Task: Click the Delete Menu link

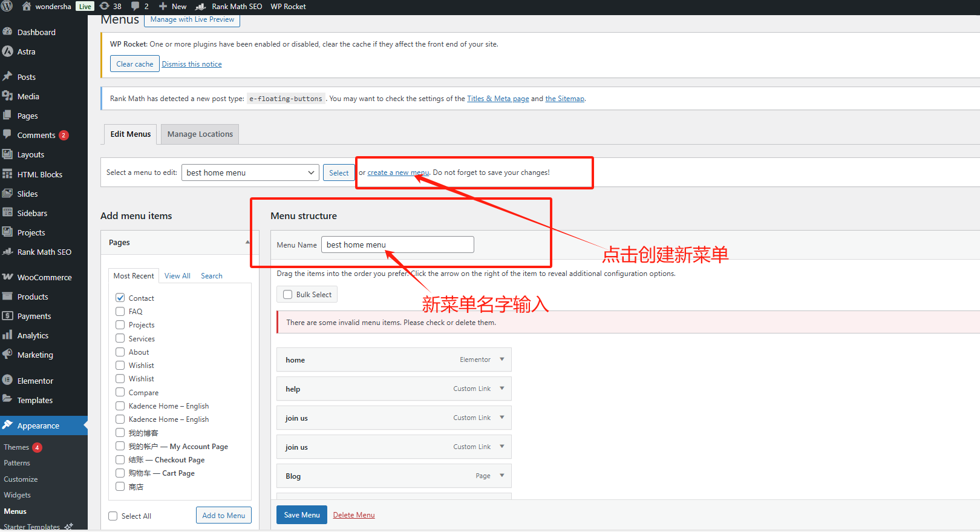Action: point(354,515)
